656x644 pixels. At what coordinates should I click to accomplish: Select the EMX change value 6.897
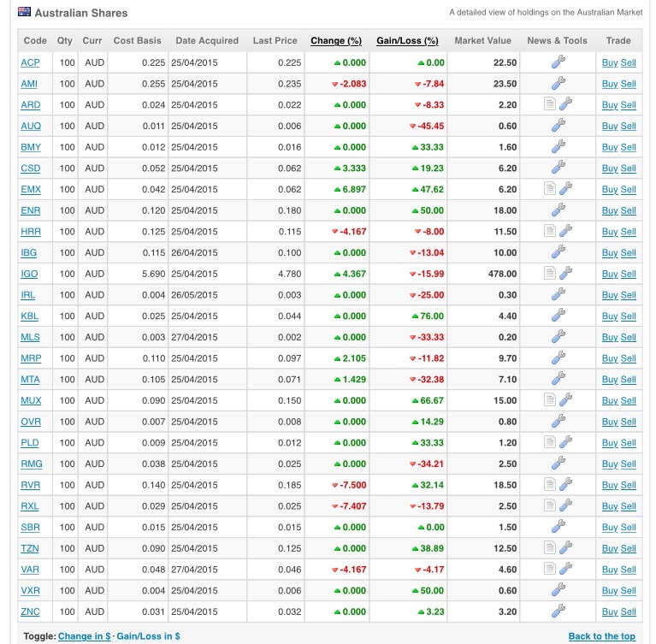tap(354, 190)
